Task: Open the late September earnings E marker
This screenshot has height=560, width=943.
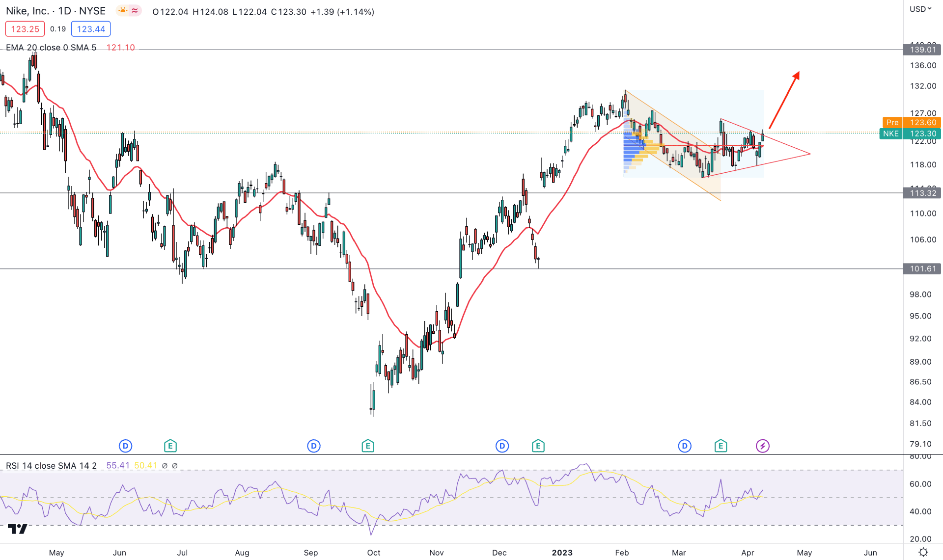Action: (368, 446)
